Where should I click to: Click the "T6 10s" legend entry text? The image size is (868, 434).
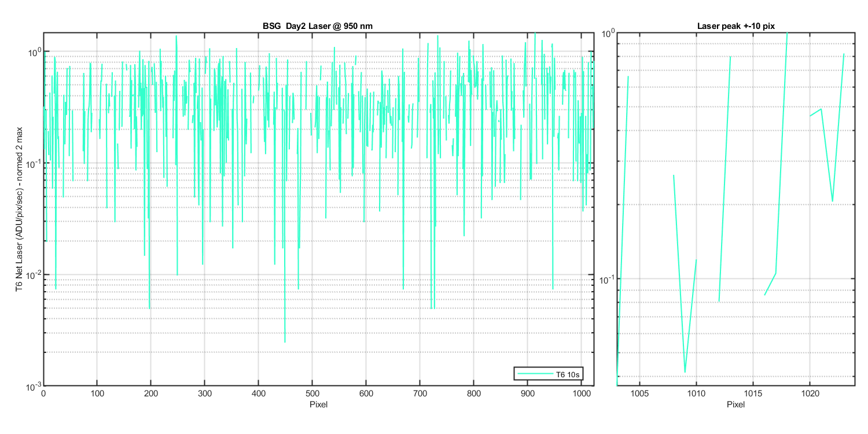click(x=568, y=375)
